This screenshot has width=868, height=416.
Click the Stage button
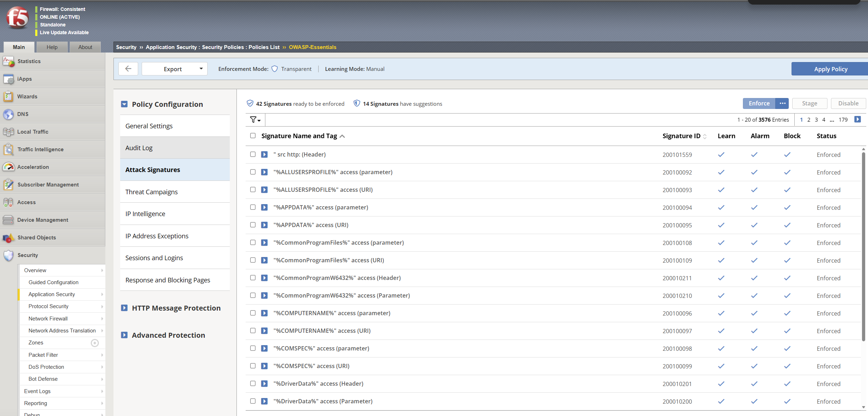(809, 103)
